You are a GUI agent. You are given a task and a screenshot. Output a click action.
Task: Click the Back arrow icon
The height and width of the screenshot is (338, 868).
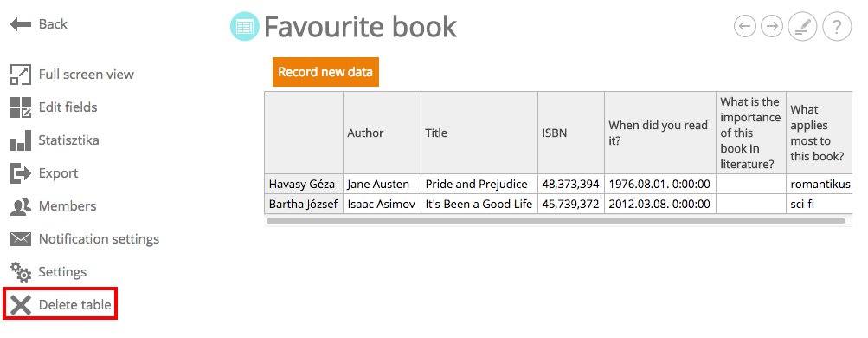(x=21, y=24)
